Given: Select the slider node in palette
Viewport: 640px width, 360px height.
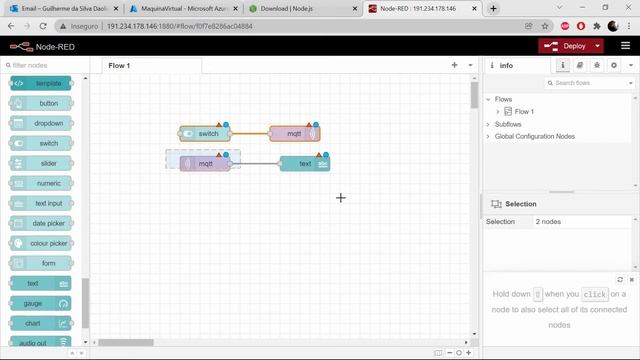Looking at the screenshot, I should tap(41, 163).
